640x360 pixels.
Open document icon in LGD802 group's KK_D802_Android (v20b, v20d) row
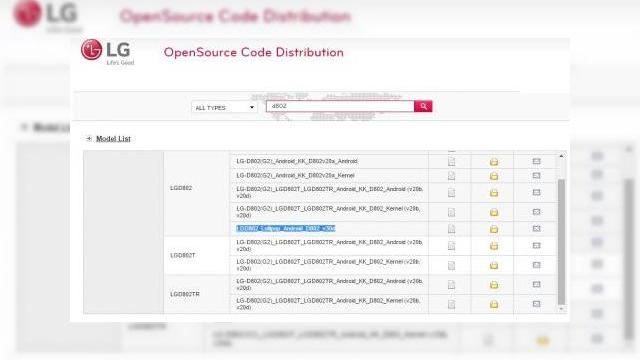point(451,193)
